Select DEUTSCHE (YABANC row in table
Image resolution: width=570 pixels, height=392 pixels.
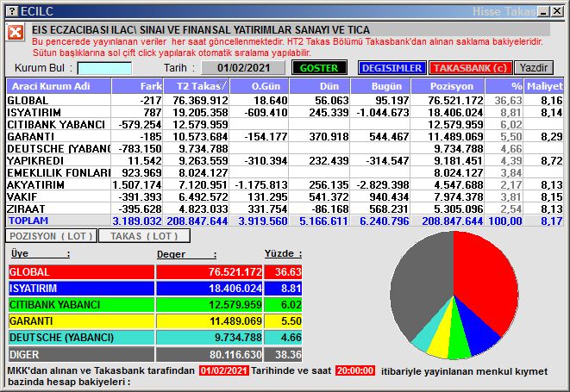[x=285, y=148]
